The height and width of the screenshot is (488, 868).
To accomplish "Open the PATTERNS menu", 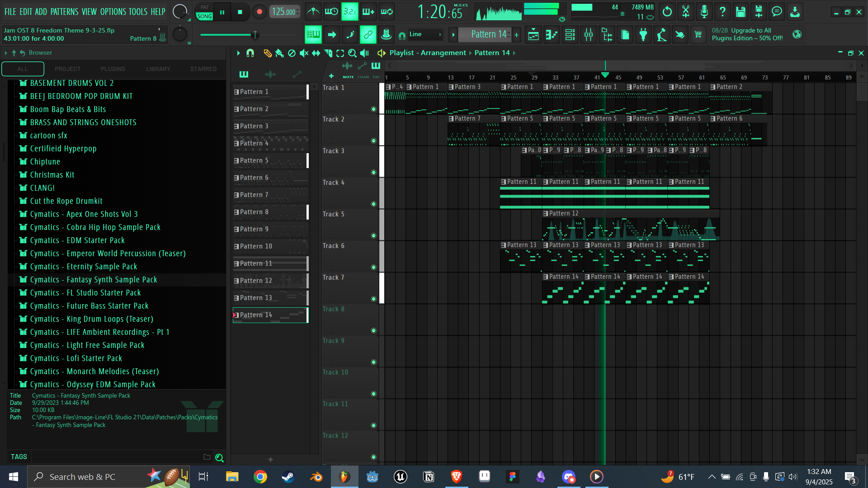I will [64, 12].
